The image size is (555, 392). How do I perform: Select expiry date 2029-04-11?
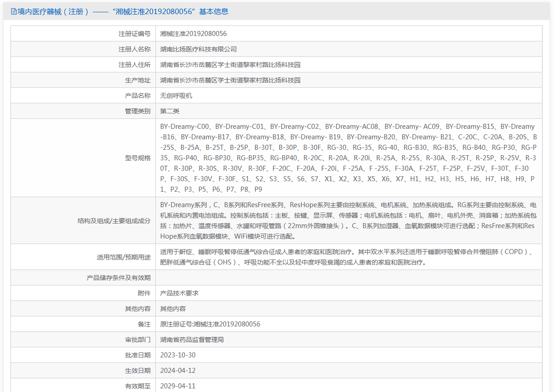click(x=178, y=386)
